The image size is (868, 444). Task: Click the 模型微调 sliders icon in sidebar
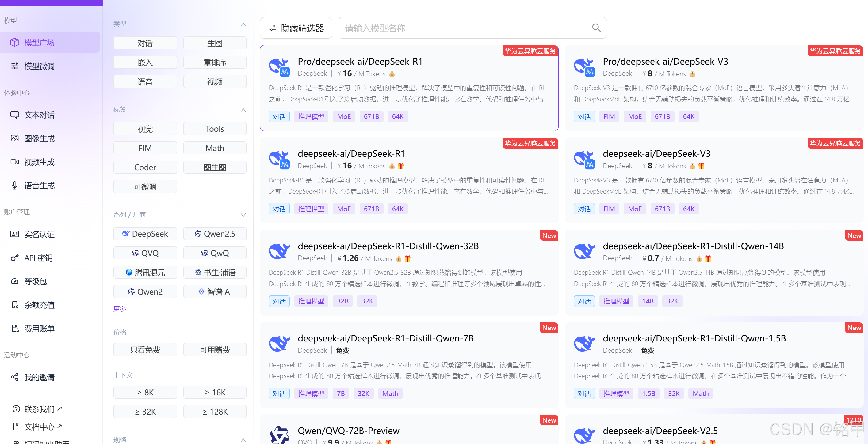coord(14,66)
